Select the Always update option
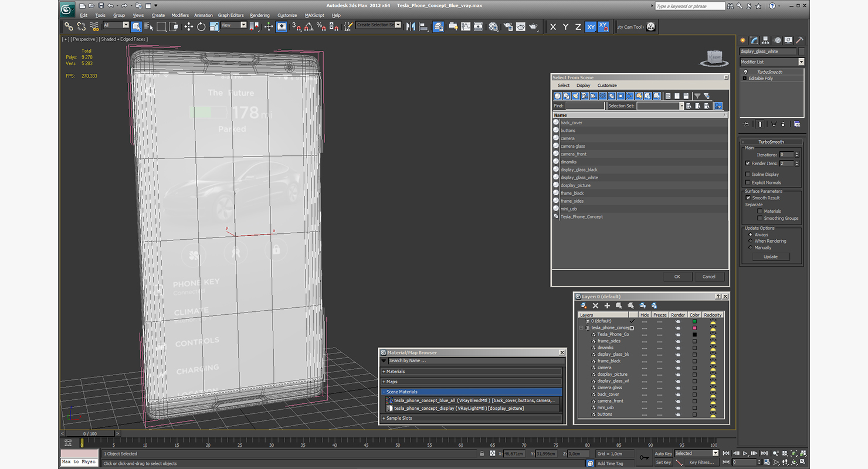868x469 pixels. [750, 235]
